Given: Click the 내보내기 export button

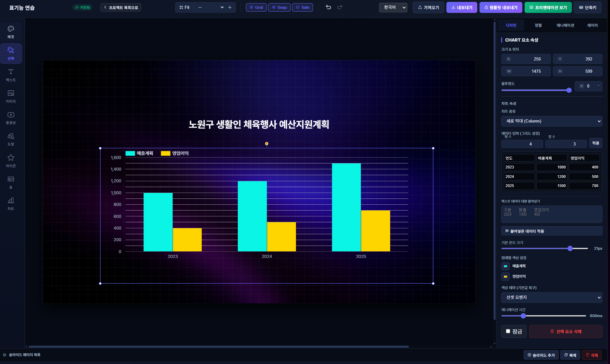Looking at the screenshot, I should [x=462, y=7].
